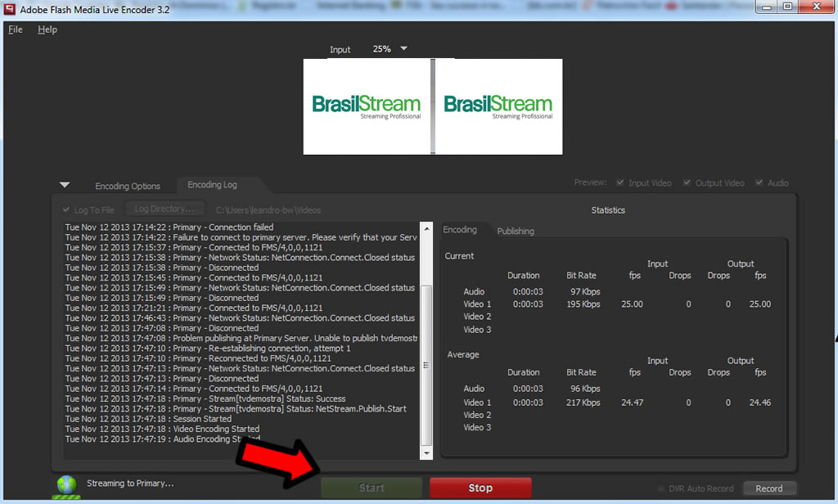Click the Input label above the preview
The width and height of the screenshot is (838, 504).
[340, 50]
